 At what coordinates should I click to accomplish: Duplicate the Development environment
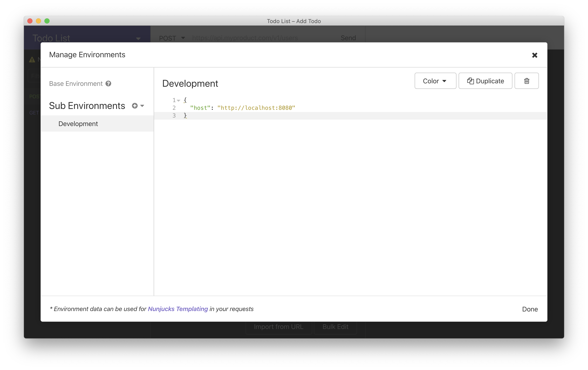485,81
